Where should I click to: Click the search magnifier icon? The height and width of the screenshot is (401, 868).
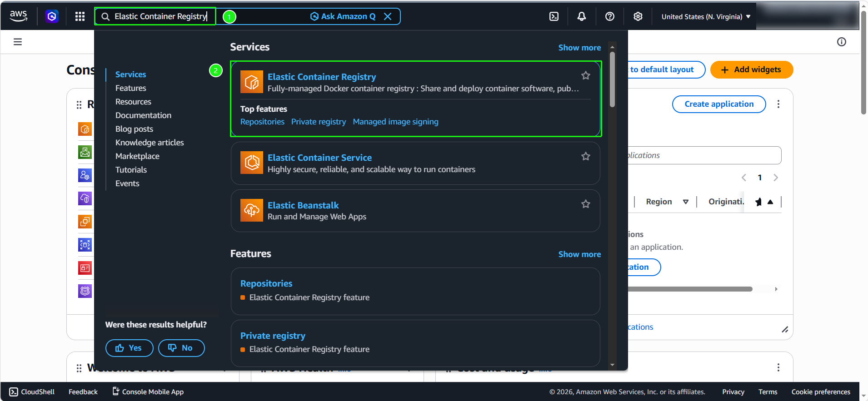click(x=105, y=17)
